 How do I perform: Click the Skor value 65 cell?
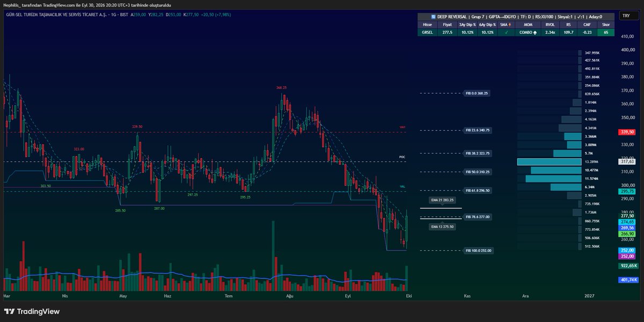pos(605,33)
